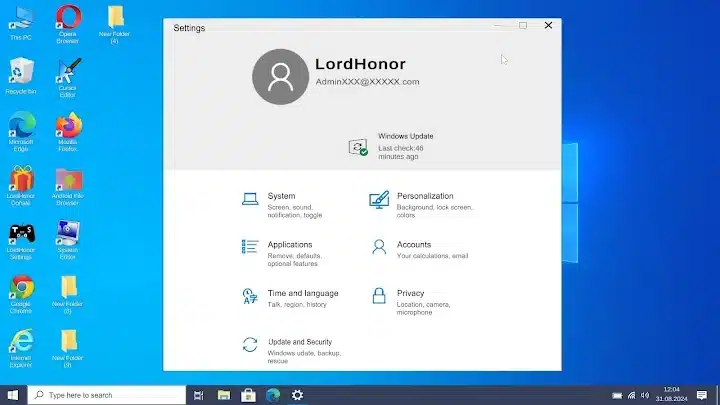The height and width of the screenshot is (405, 720).
Task: Open the Privacy settings category
Action: click(411, 302)
